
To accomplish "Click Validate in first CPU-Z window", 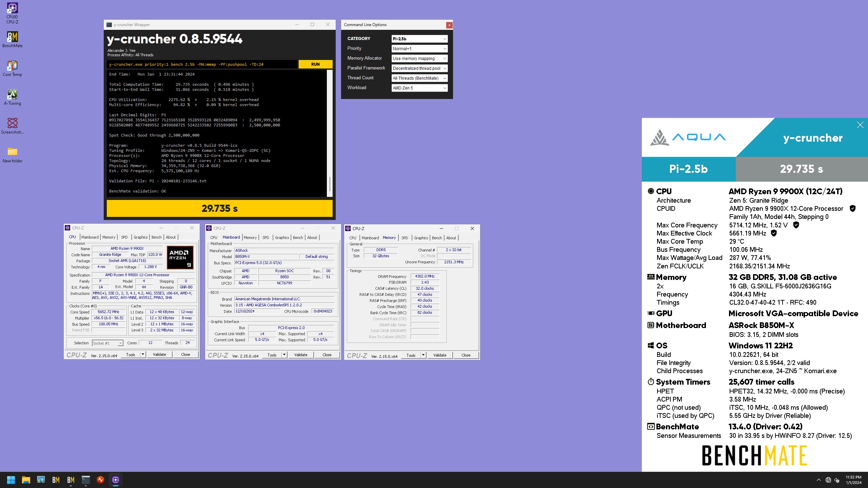I will coord(159,354).
